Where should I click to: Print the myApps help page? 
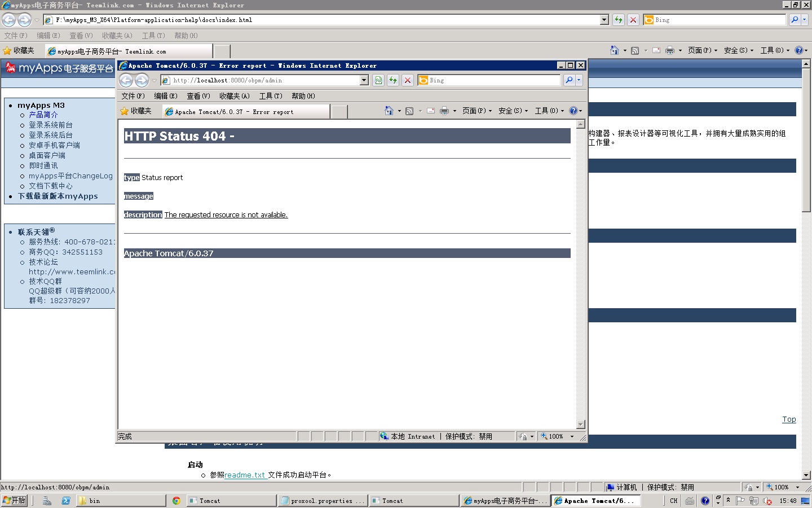670,50
